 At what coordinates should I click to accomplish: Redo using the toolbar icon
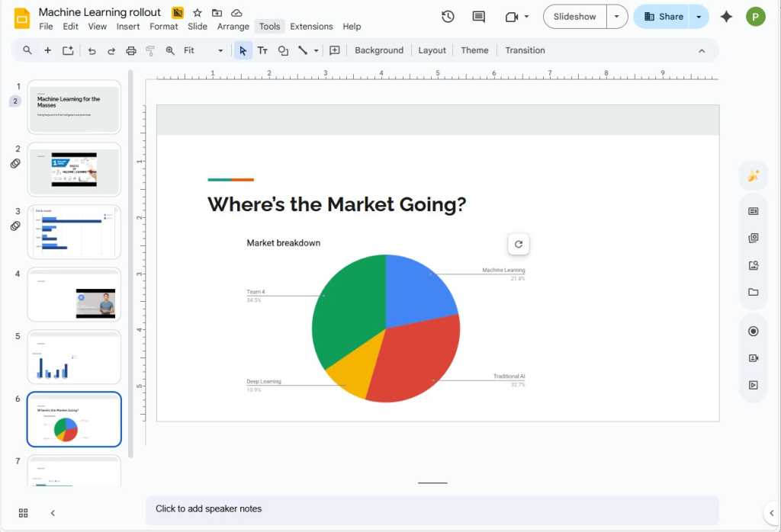coord(111,50)
